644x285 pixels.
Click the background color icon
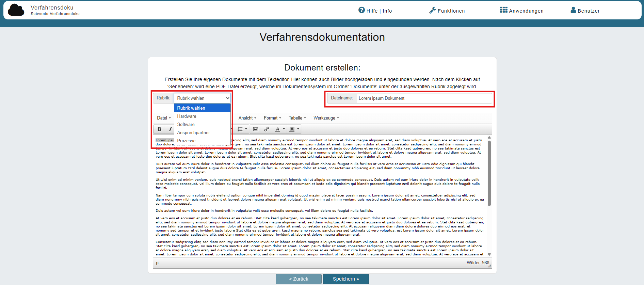[x=292, y=129]
